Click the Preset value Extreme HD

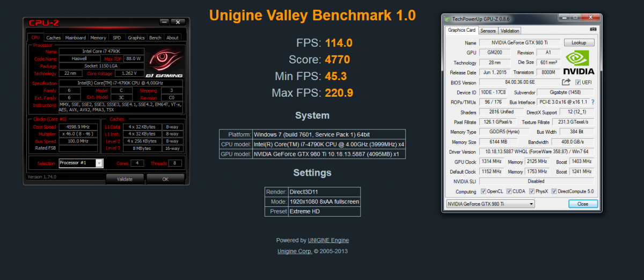coord(324,211)
